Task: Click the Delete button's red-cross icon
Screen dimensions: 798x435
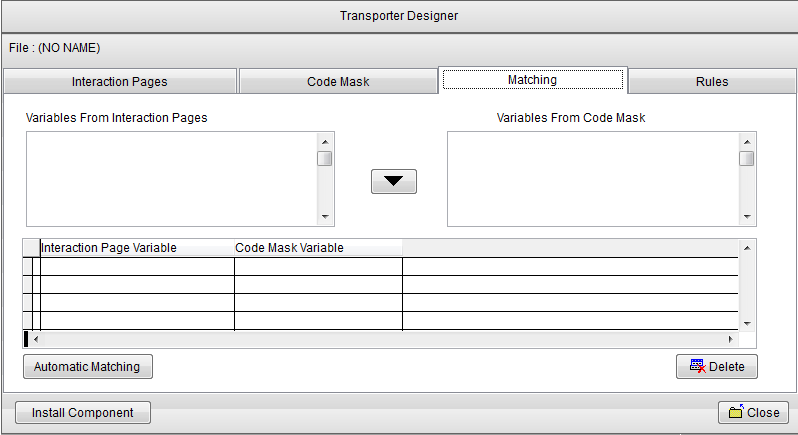Action: 698,366
